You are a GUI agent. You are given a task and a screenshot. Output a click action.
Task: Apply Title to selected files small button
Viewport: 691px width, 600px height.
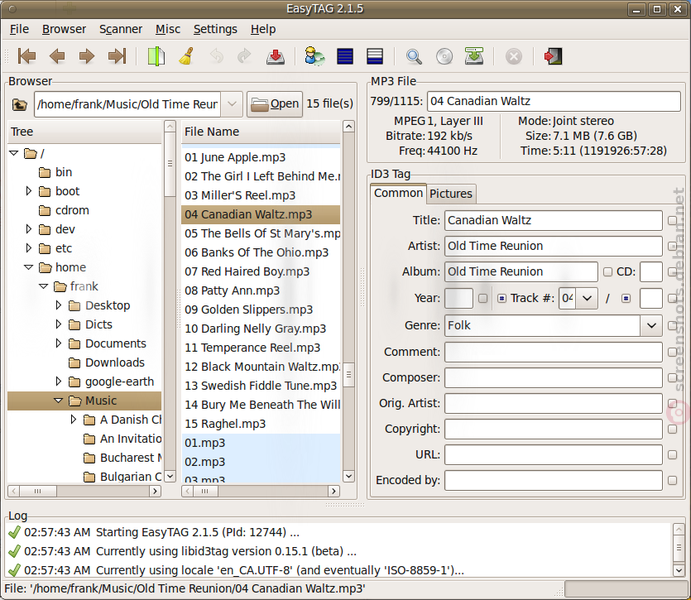point(672,220)
